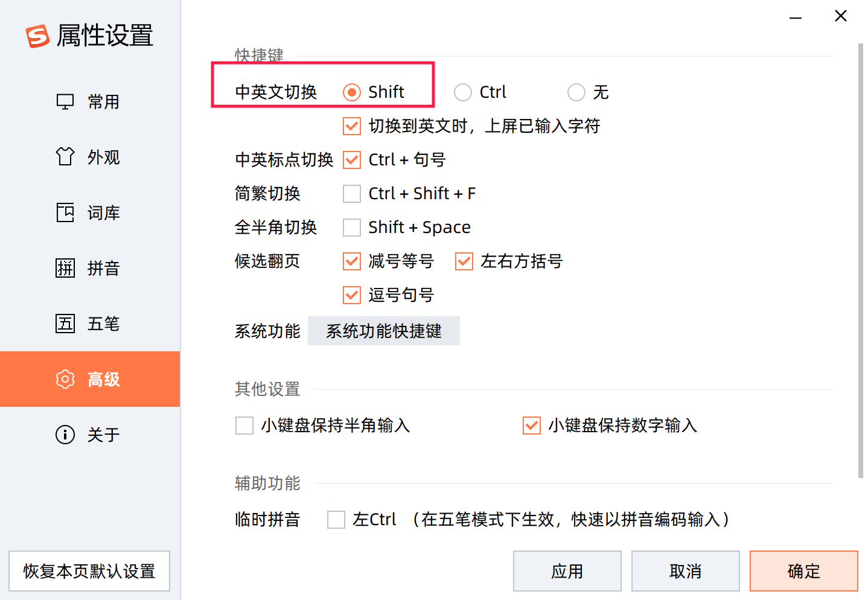Viewport: 868px width, 600px height.
Task: Click the 五 icon for 五笔 settings
Action: click(x=65, y=324)
